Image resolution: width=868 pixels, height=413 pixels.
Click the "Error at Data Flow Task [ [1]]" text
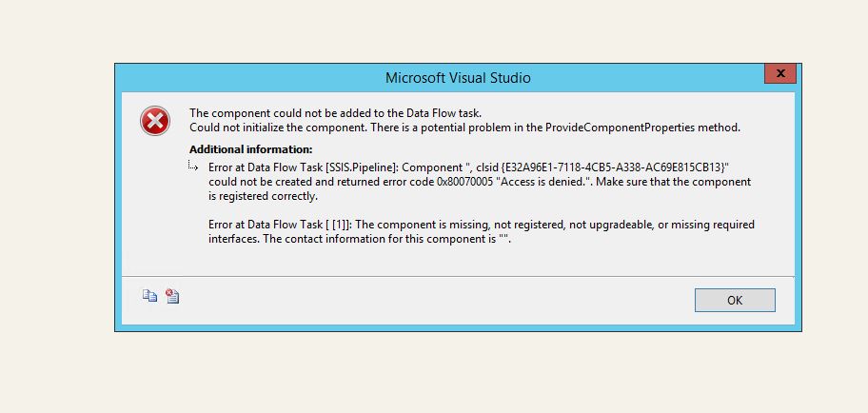(x=283, y=225)
